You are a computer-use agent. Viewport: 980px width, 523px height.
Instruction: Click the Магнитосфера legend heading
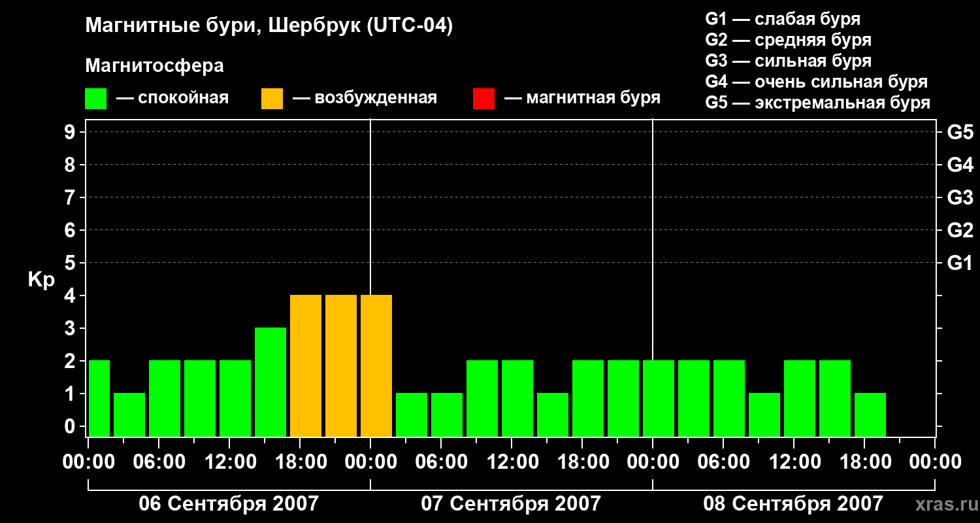click(x=154, y=66)
